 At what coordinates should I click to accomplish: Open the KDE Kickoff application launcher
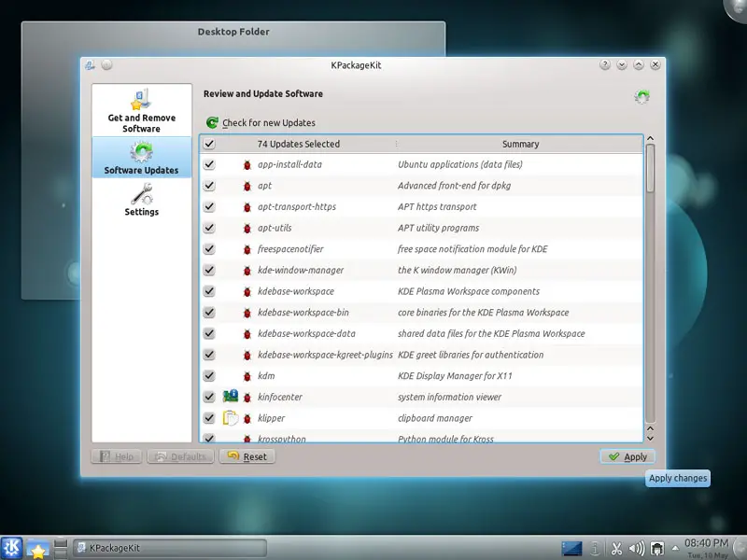(11, 548)
